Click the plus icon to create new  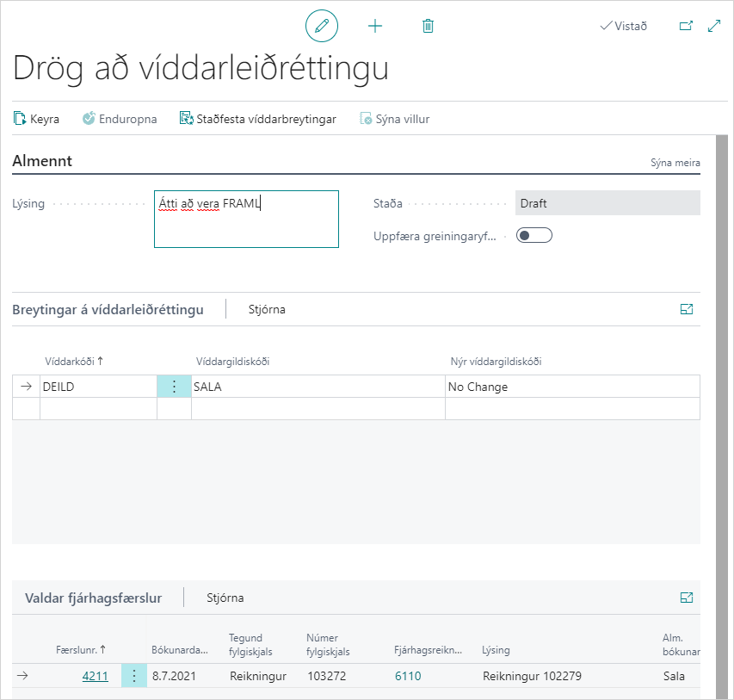(375, 26)
